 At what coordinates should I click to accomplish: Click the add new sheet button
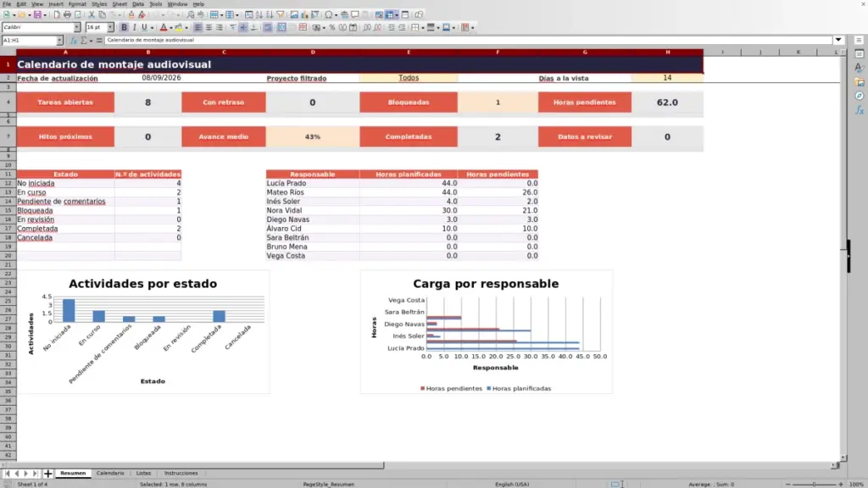tap(47, 474)
